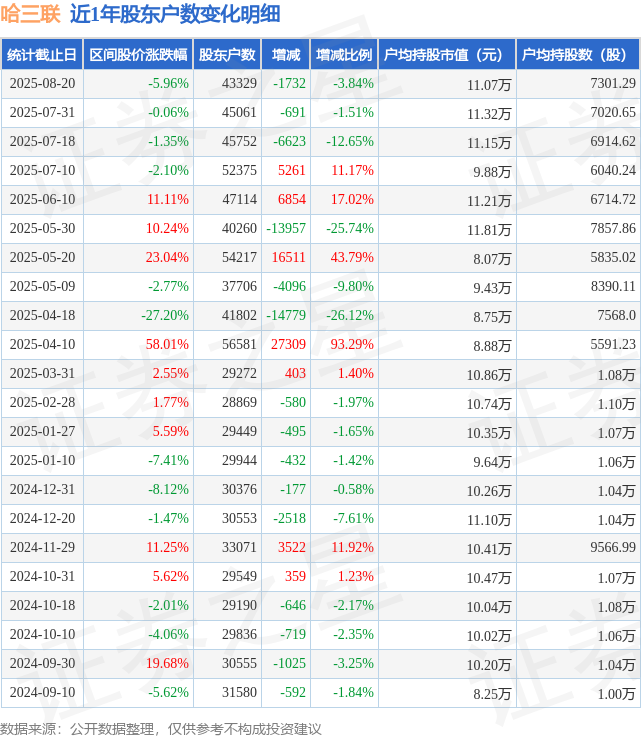Select the 增减 column header

(286, 55)
